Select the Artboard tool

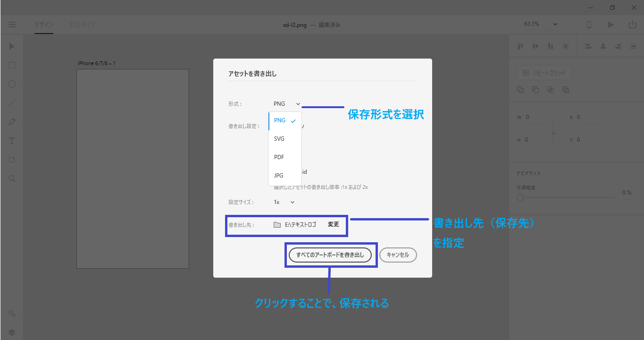point(12,160)
